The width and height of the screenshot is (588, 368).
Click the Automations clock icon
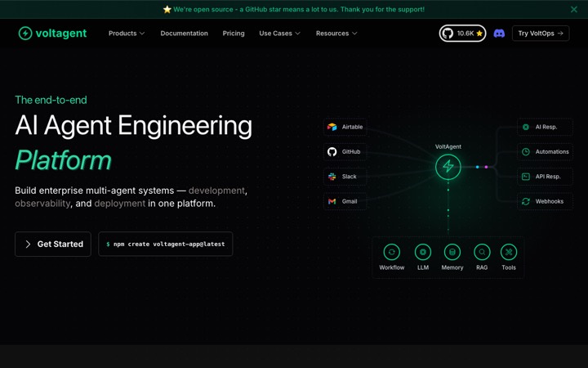[x=526, y=152]
